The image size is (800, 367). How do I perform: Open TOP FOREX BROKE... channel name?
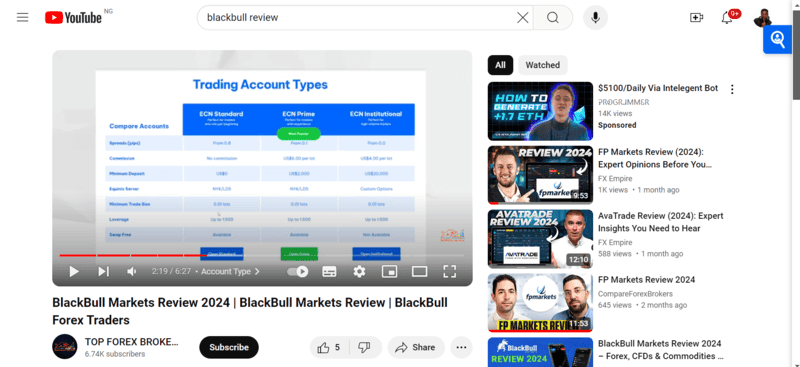(x=132, y=342)
